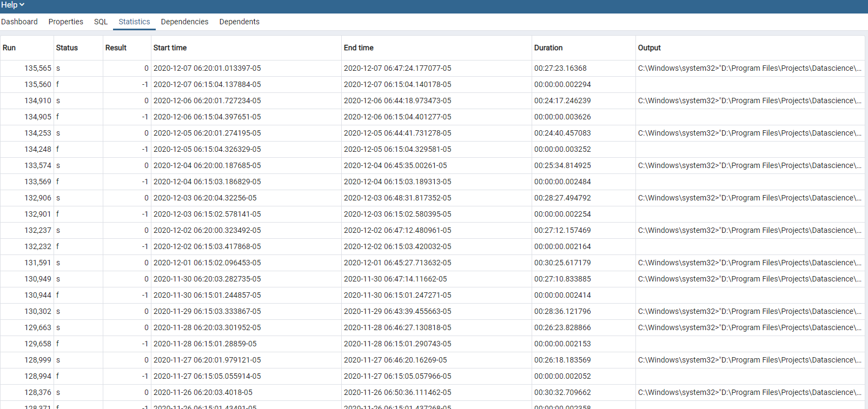Click the Run column header
Image resolution: width=868 pixels, height=409 pixels.
click(x=9, y=48)
